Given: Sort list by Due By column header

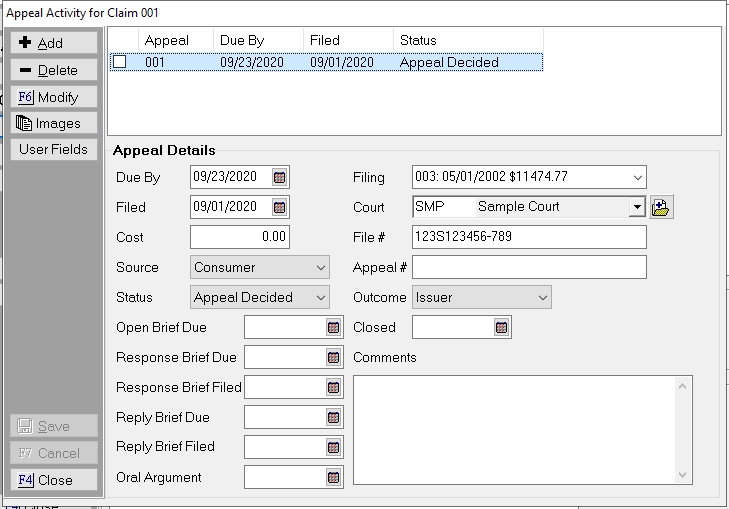Looking at the screenshot, I should tap(258, 41).
